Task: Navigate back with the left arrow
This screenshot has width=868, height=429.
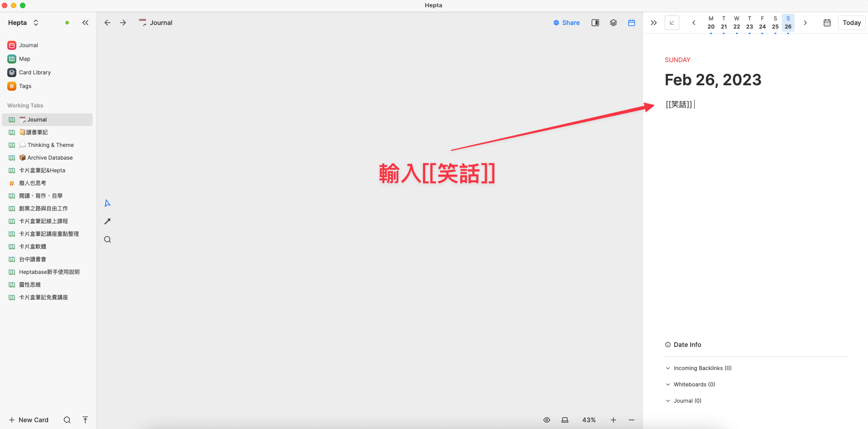Action: point(108,23)
